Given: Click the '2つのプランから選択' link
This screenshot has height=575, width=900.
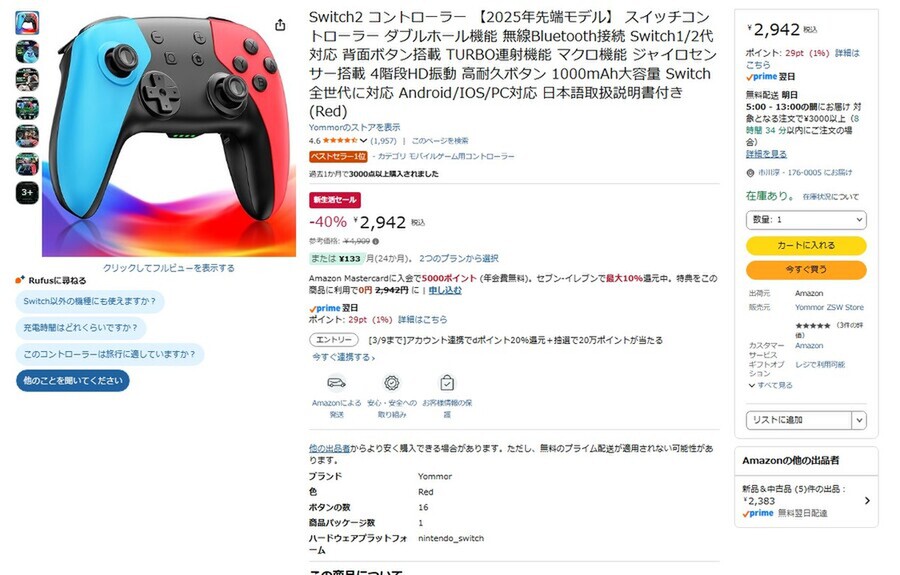Looking at the screenshot, I should pos(459,258).
